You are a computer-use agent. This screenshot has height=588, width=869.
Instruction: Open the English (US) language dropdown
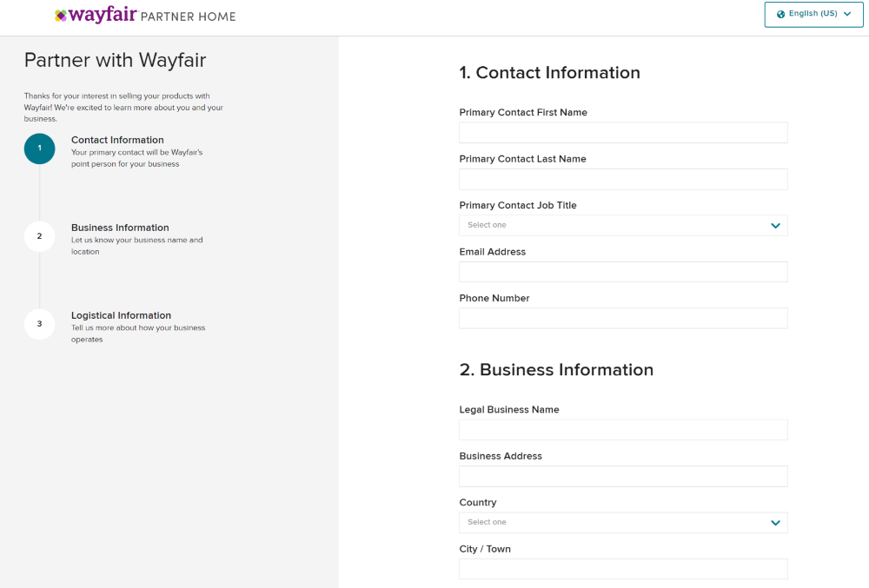813,14
